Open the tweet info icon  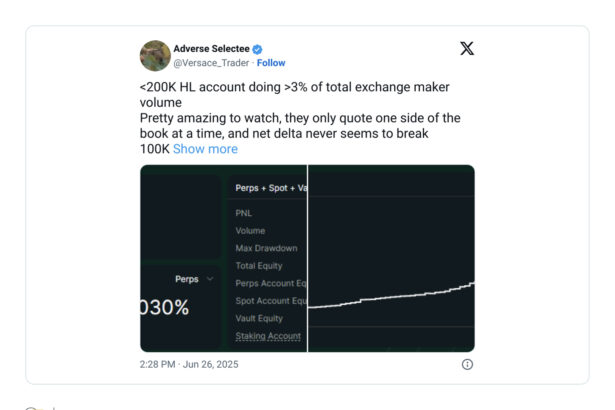click(x=467, y=365)
